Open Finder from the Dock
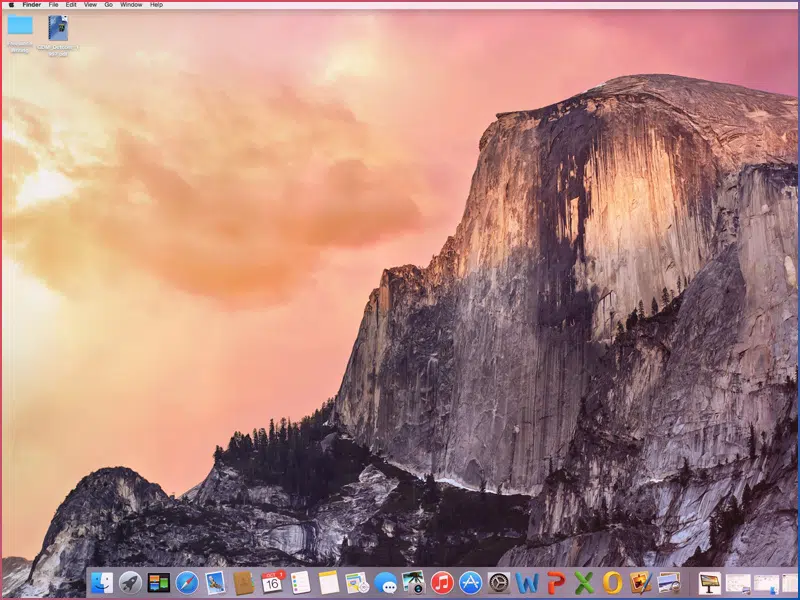This screenshot has width=800, height=600. coord(102,583)
